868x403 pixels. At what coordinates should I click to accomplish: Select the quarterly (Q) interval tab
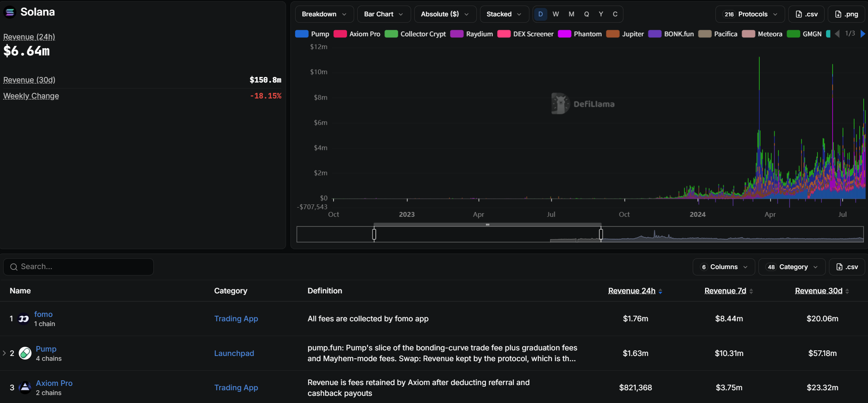pyautogui.click(x=586, y=14)
